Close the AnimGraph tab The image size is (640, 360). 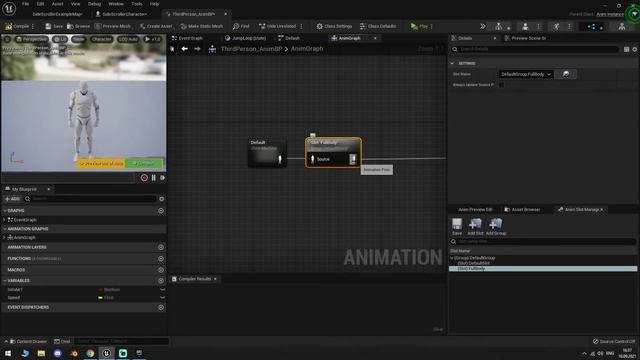375,38
